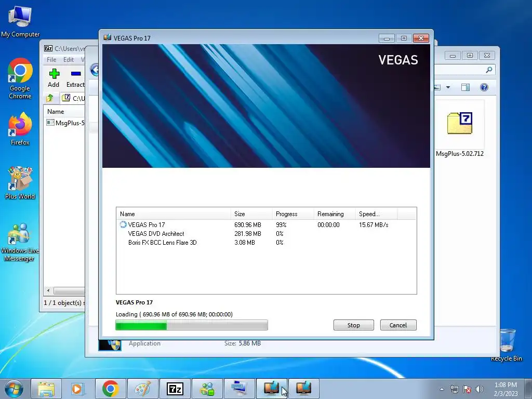This screenshot has height=399, width=532.
Task: Click the Speed column header
Action: (x=376, y=214)
